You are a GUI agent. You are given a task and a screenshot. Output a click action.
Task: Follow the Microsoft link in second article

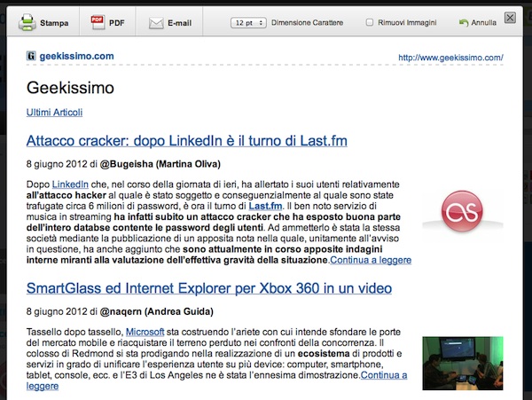[145, 332]
